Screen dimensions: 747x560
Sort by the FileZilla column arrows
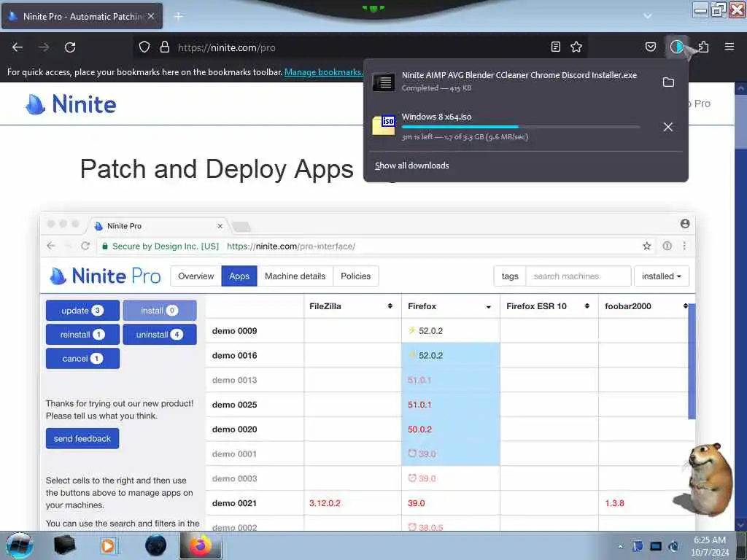(390, 306)
